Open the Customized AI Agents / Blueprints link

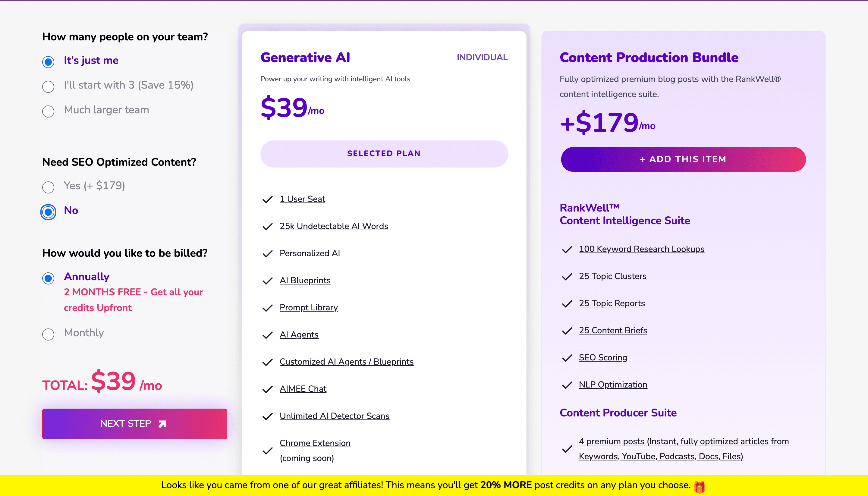click(x=346, y=362)
